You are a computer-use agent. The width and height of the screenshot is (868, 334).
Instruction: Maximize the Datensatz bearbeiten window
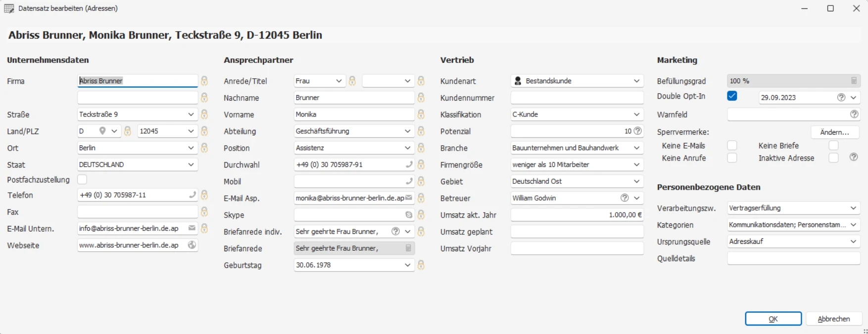tap(830, 8)
